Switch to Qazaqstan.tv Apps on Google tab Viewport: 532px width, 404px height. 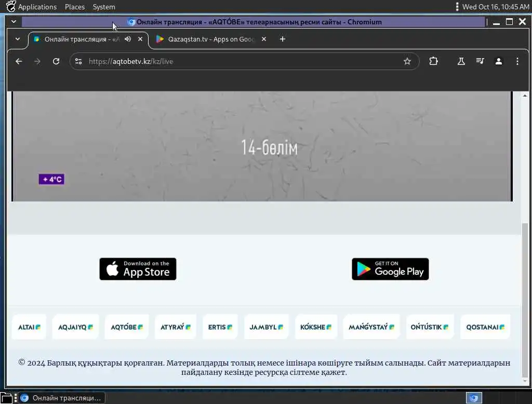coord(210,39)
